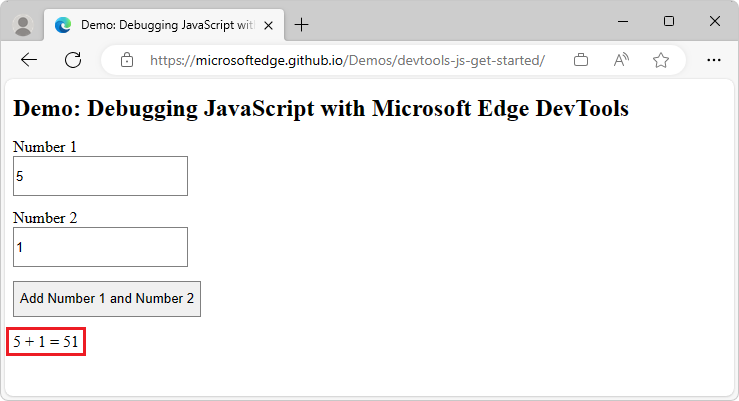Focus the Number 1 input field
The image size is (739, 401).
(x=100, y=176)
